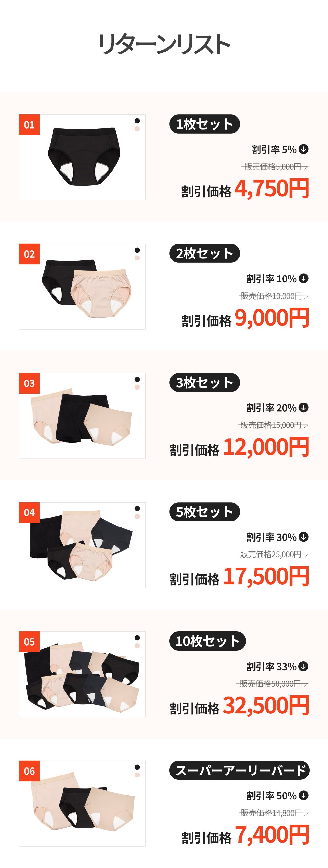Click the 12,000円 discounted price
Image resolution: width=328 pixels, height=868 pixels.
click(266, 447)
